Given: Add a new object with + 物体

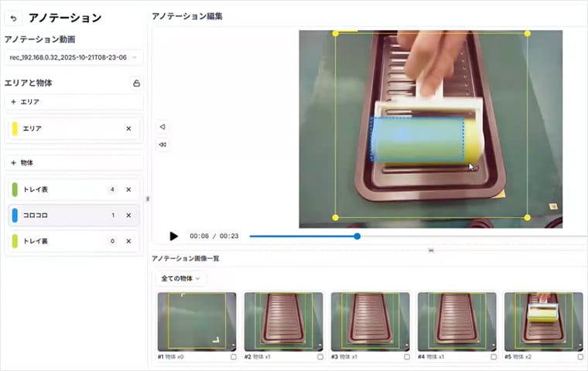Looking at the screenshot, I should pyautogui.click(x=73, y=162).
